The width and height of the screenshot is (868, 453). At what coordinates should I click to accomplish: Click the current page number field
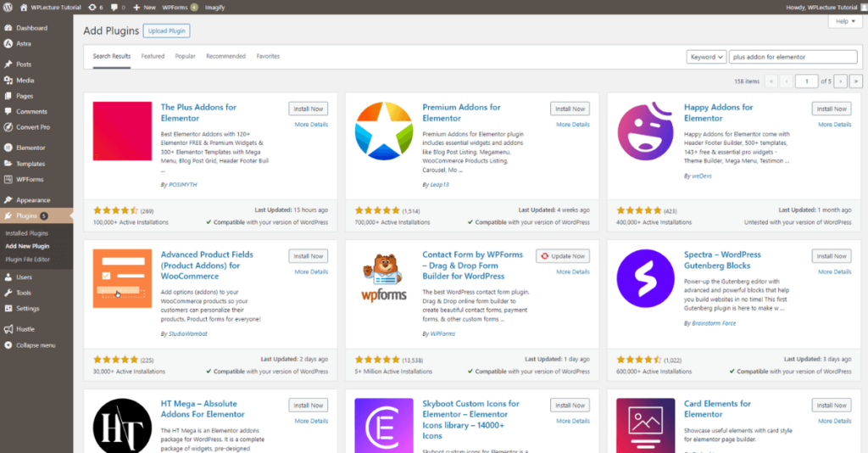(807, 81)
